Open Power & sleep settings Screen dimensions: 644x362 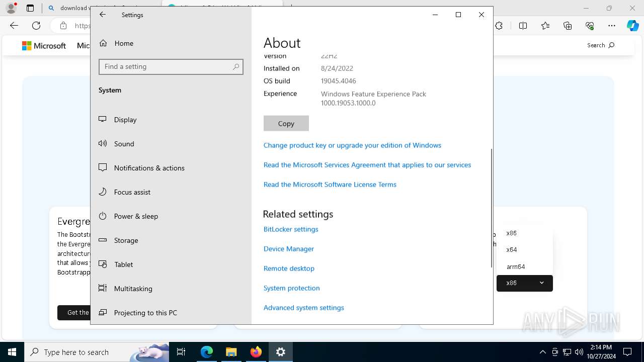click(171, 216)
